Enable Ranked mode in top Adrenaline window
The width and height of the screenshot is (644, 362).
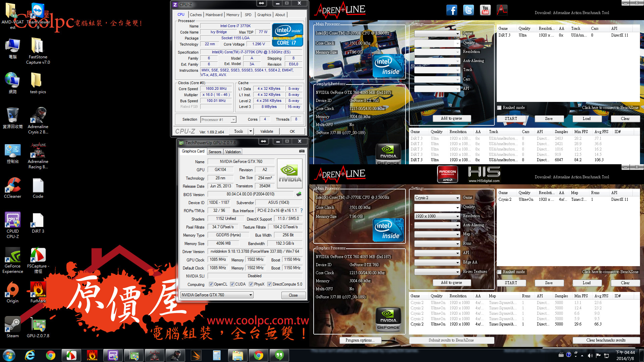click(499, 108)
